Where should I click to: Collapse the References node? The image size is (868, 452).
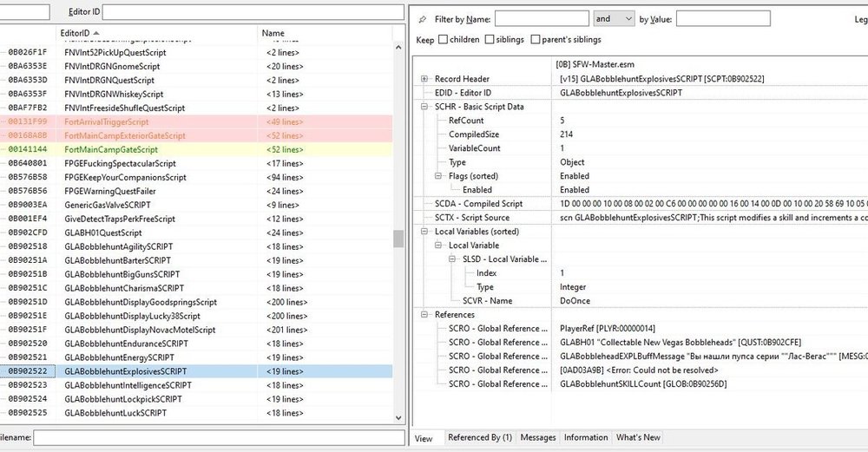pyautogui.click(x=424, y=314)
